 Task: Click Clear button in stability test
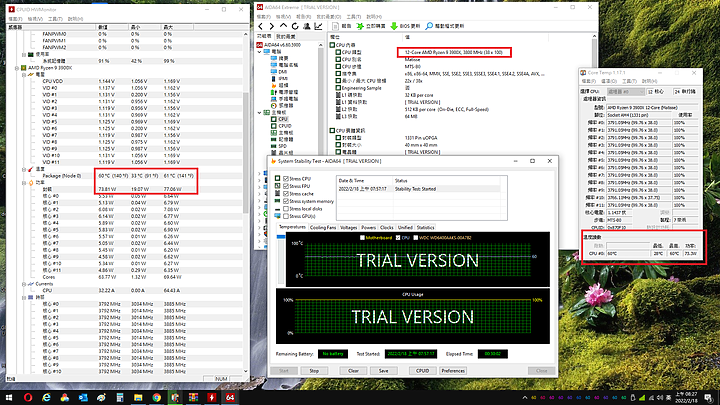coord(353,371)
